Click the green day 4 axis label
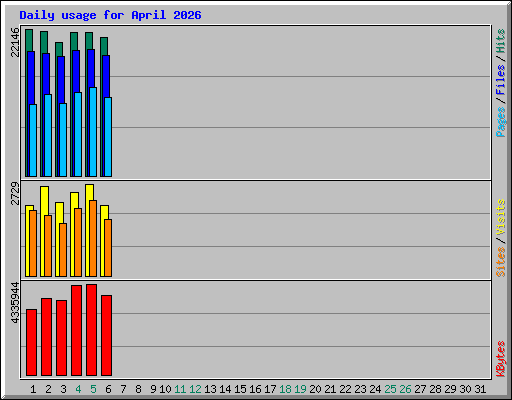Viewport: 512px width, 400px height. pyautogui.click(x=78, y=389)
